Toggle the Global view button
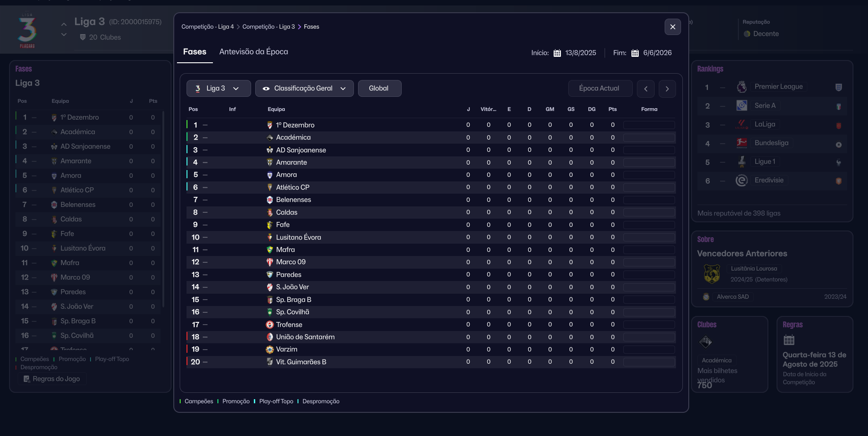Screen dimensions: 868x436 (379, 89)
